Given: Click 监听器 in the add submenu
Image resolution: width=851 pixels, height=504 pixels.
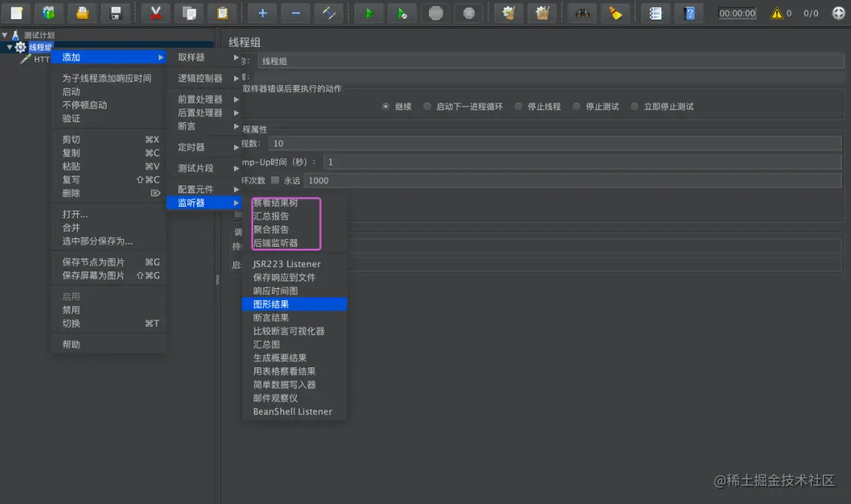Looking at the screenshot, I should coord(204,203).
